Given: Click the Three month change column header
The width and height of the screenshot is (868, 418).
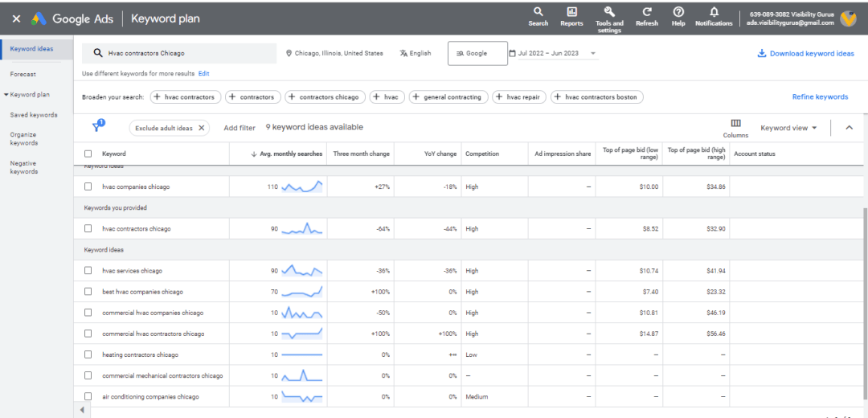Looking at the screenshot, I should pyautogui.click(x=362, y=154).
